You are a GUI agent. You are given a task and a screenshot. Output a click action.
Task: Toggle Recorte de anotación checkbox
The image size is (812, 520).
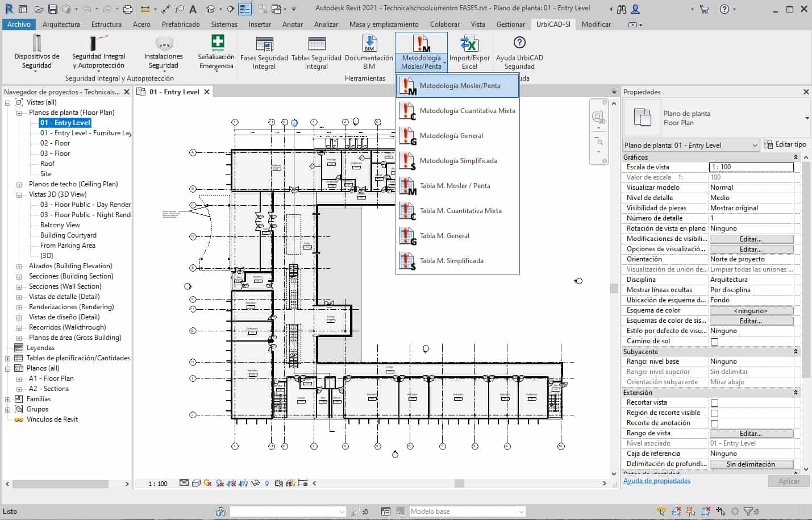click(x=714, y=423)
